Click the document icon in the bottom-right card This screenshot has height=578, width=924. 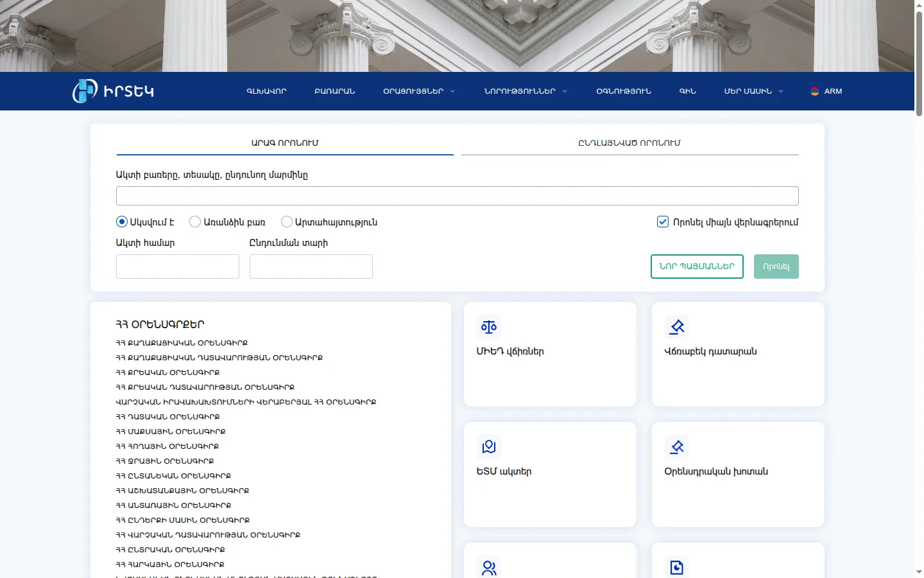click(x=677, y=568)
